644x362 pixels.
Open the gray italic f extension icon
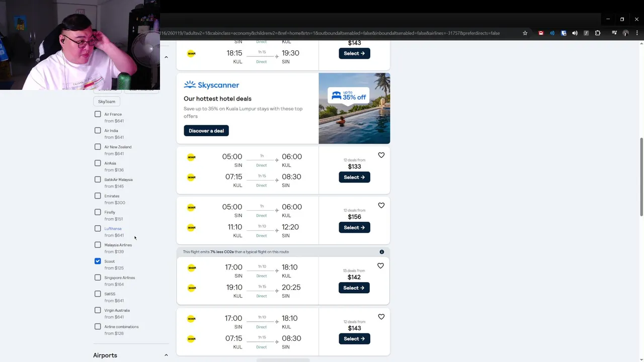coord(586,33)
